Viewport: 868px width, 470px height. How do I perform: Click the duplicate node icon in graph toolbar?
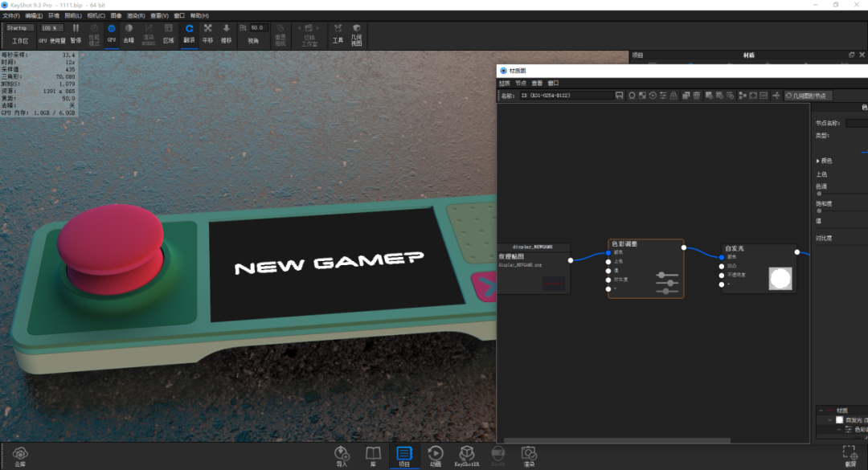(686, 96)
